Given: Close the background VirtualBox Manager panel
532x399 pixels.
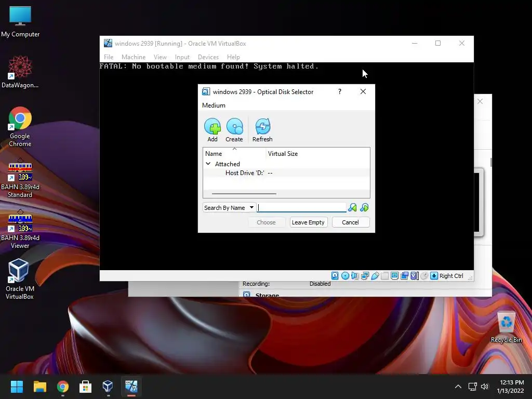Looking at the screenshot, I should tap(480, 101).
